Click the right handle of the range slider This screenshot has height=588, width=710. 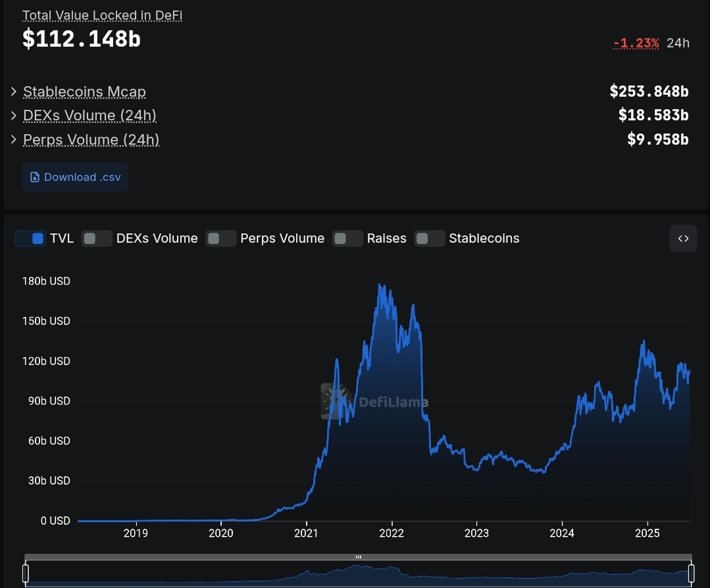(691, 573)
